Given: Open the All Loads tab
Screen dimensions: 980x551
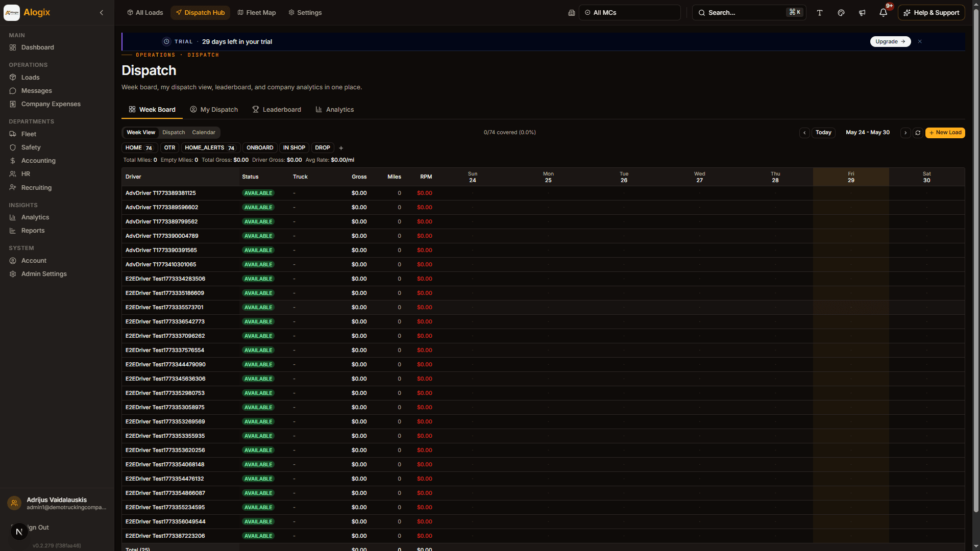Looking at the screenshot, I should click(x=145, y=13).
